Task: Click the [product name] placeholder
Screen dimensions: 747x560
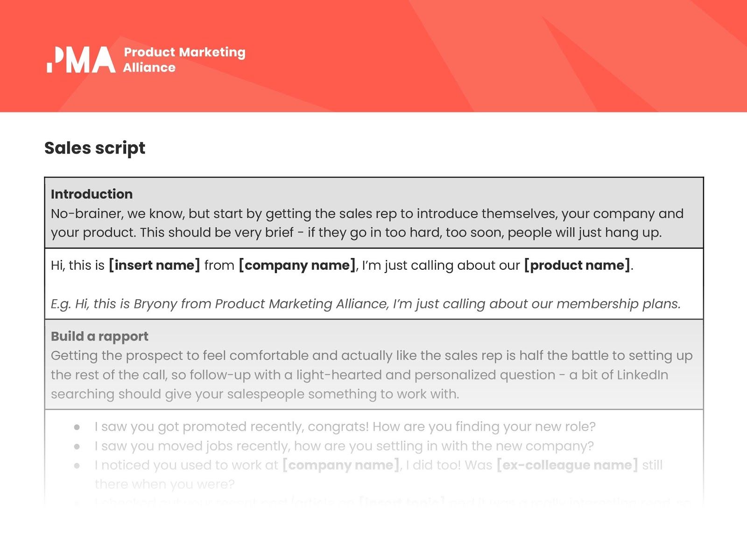Action: 577,265
